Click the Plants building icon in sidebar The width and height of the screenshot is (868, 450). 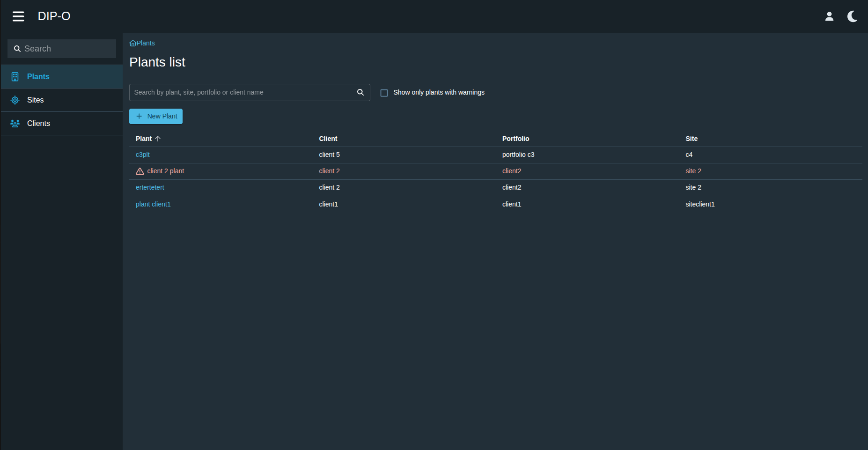[x=15, y=77]
